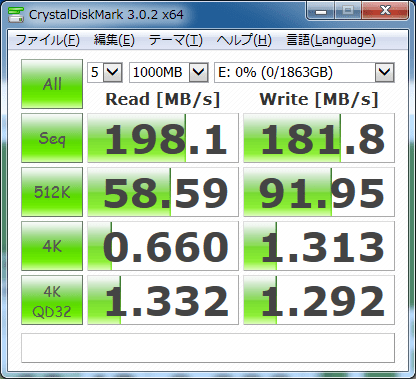The width and height of the screenshot is (416, 379).
Task: Minimize the CrystalDiskMark window
Action: 321,12
